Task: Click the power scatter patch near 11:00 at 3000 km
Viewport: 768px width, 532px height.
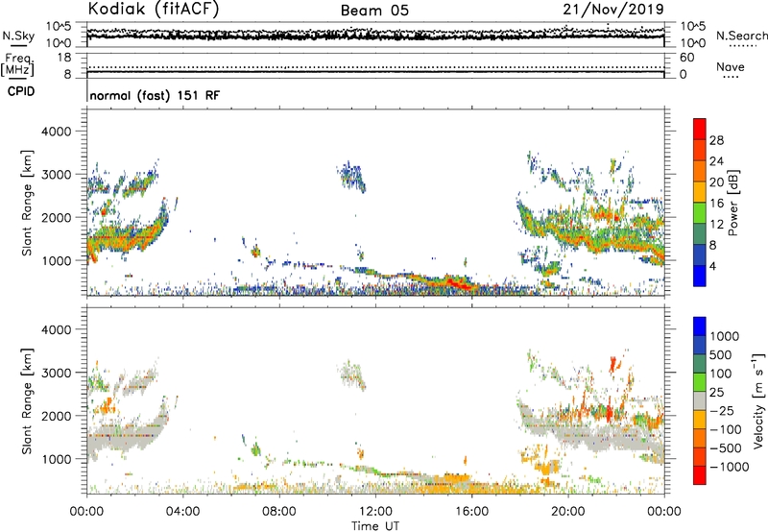Action: point(351,177)
